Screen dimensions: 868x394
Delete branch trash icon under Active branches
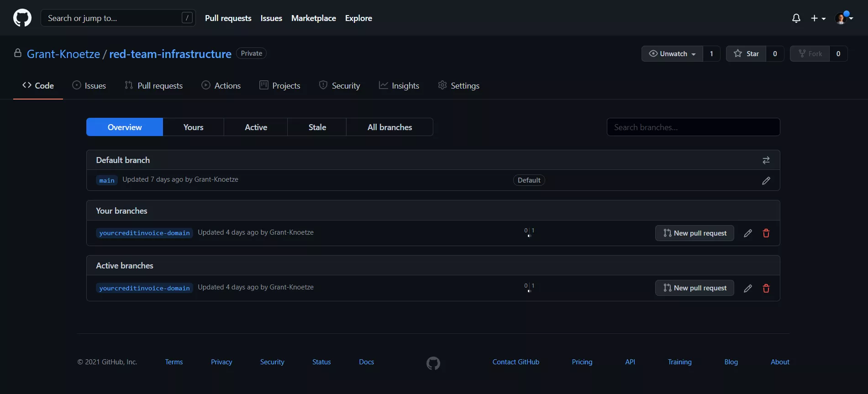[x=766, y=288]
